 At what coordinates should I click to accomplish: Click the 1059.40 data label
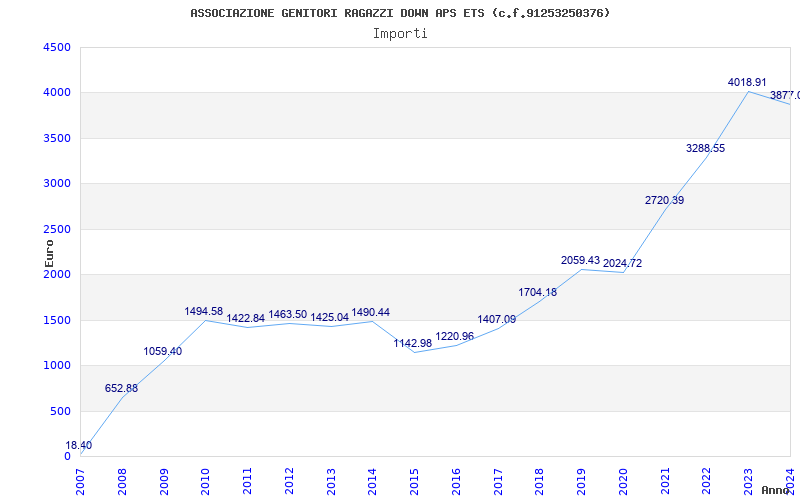(163, 352)
